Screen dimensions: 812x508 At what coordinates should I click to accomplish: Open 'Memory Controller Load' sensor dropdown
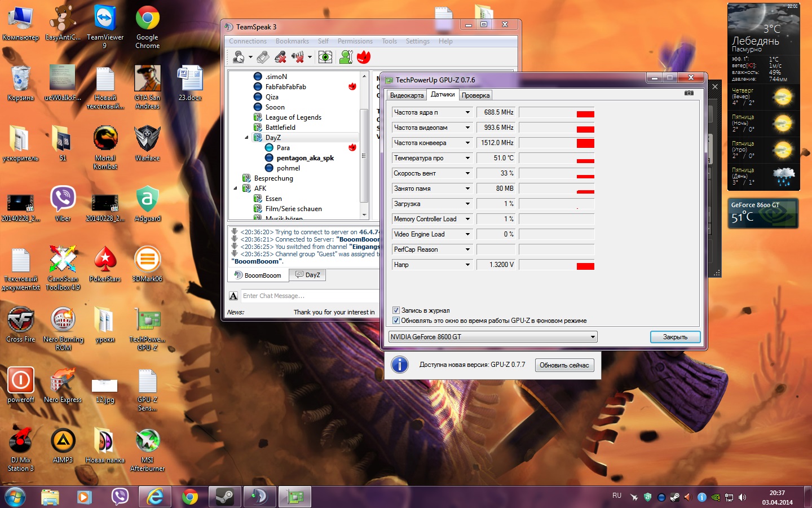click(467, 219)
